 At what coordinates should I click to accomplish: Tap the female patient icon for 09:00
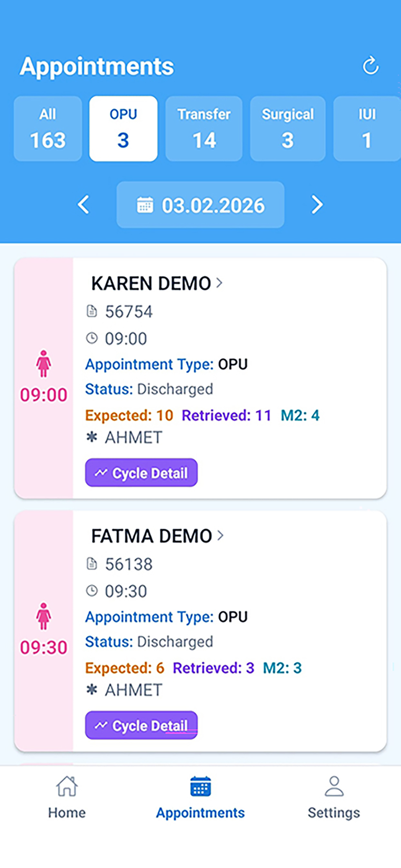(44, 363)
